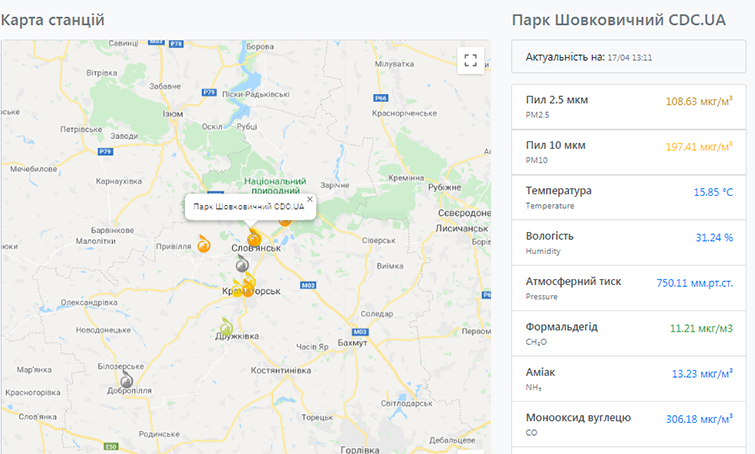Click the Соледар label on map
755x454 pixels.
click(377, 314)
